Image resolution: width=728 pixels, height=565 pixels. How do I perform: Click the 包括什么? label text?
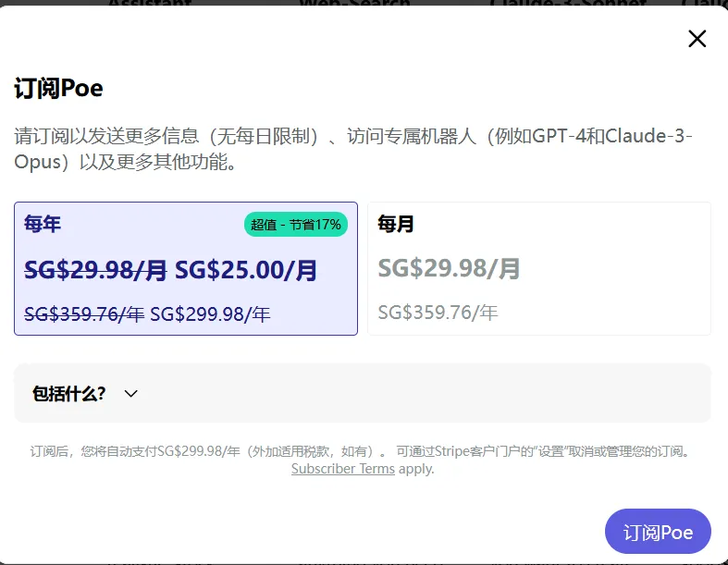tap(69, 394)
